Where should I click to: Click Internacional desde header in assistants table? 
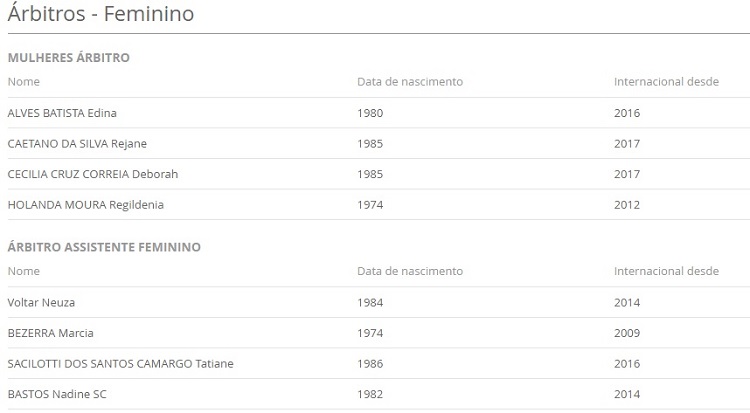666,271
